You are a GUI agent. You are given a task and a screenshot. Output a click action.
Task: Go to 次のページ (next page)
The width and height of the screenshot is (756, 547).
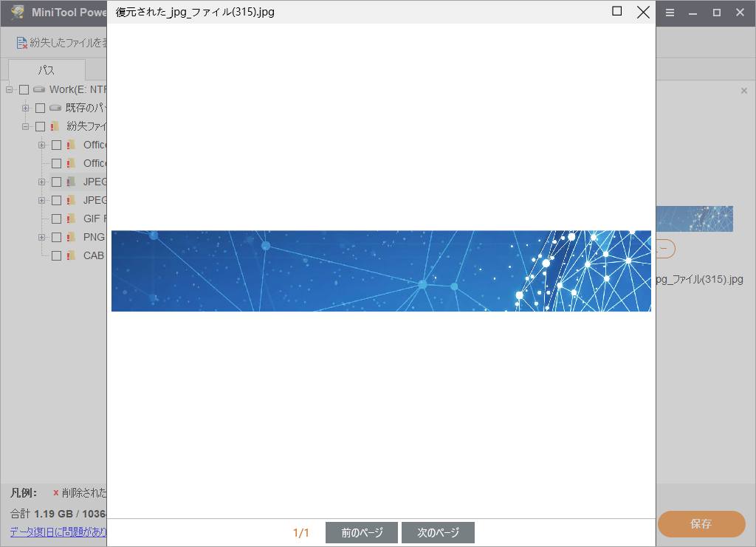(438, 532)
